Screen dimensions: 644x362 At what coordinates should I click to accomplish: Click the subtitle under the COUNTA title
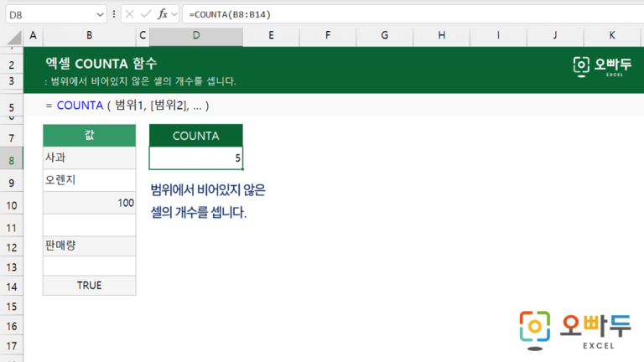141,81
